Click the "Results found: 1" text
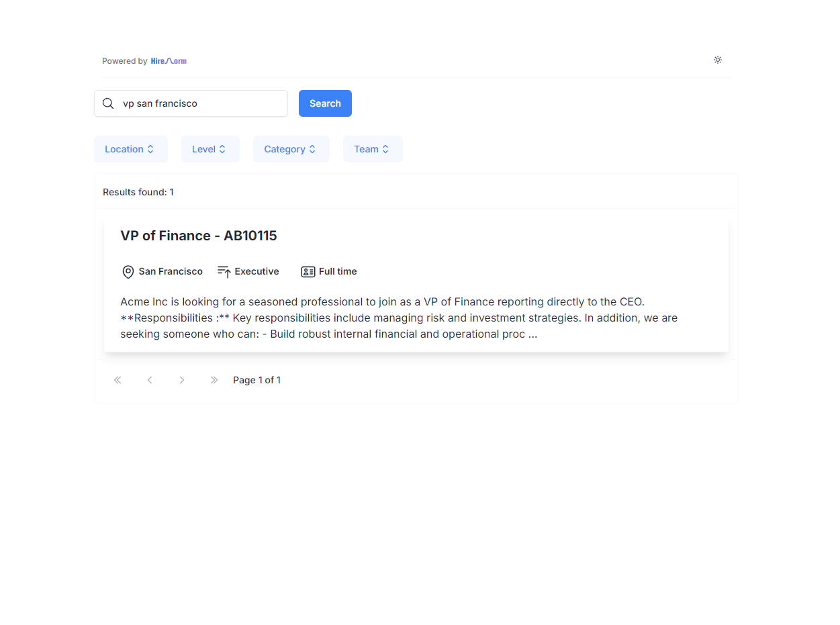840x625 pixels. point(138,192)
